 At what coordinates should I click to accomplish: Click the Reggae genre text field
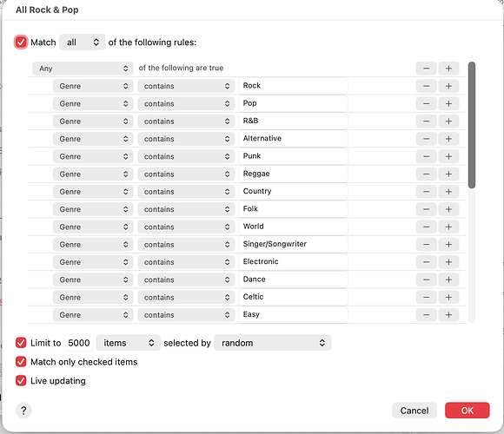pyautogui.click(x=293, y=174)
